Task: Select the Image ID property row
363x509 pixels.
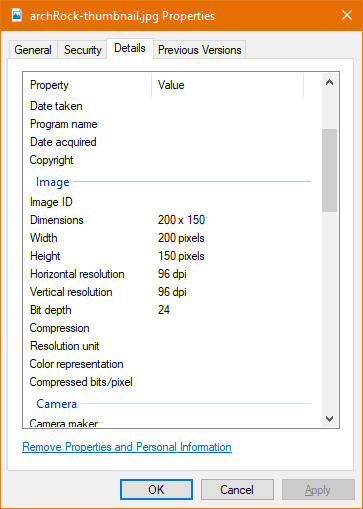Action: [x=170, y=202]
